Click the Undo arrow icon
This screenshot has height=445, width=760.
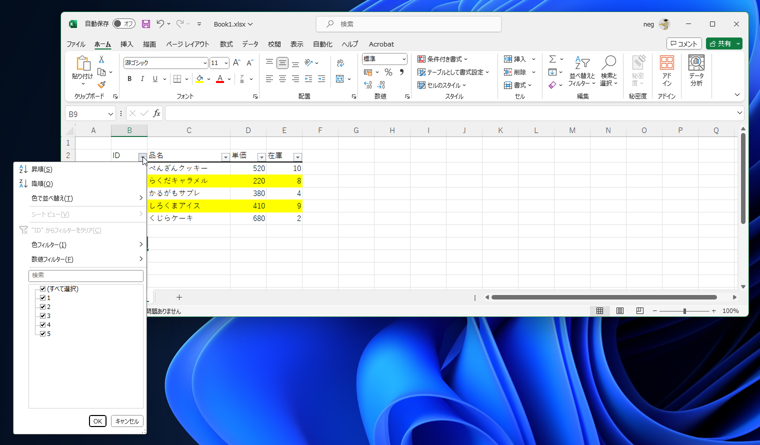click(x=160, y=24)
